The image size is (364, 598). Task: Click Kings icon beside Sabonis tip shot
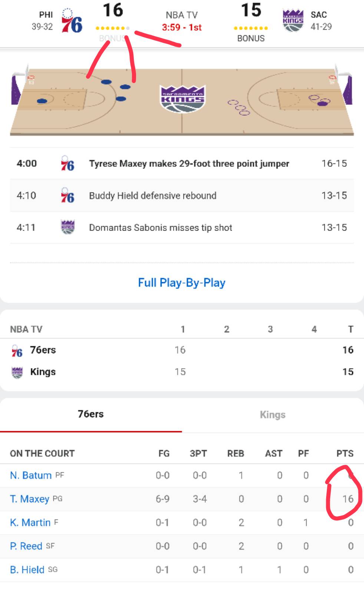(67, 227)
